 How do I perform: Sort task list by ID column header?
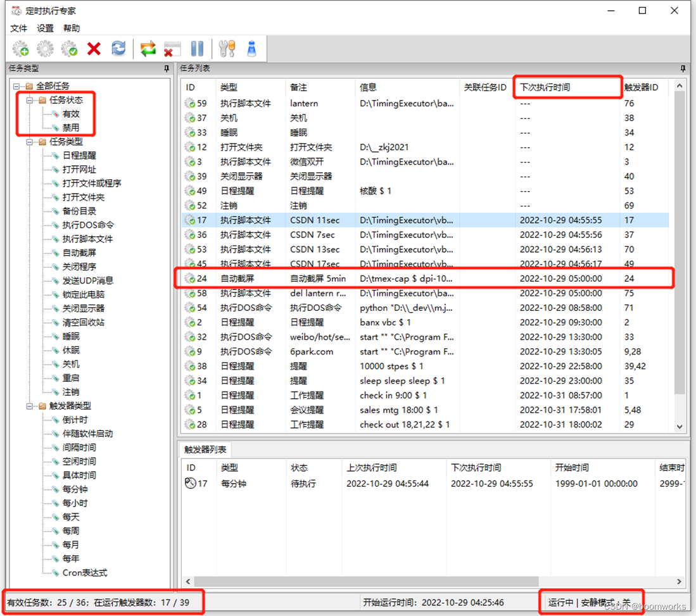point(198,87)
